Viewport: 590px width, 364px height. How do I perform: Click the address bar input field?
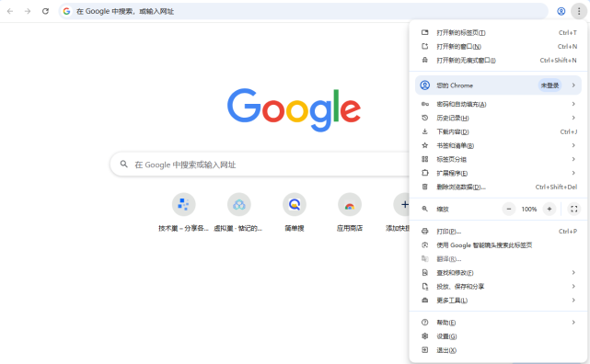pos(303,11)
